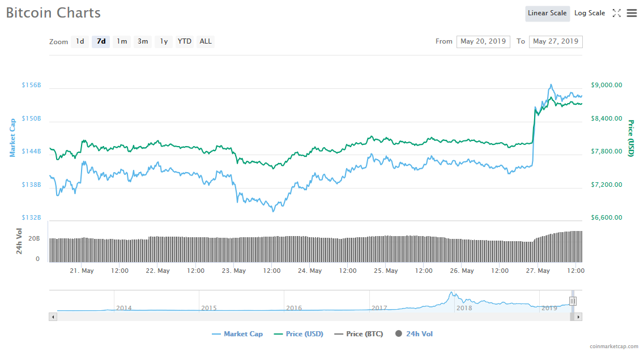Click 2017 in the navigator timeline

click(x=379, y=308)
